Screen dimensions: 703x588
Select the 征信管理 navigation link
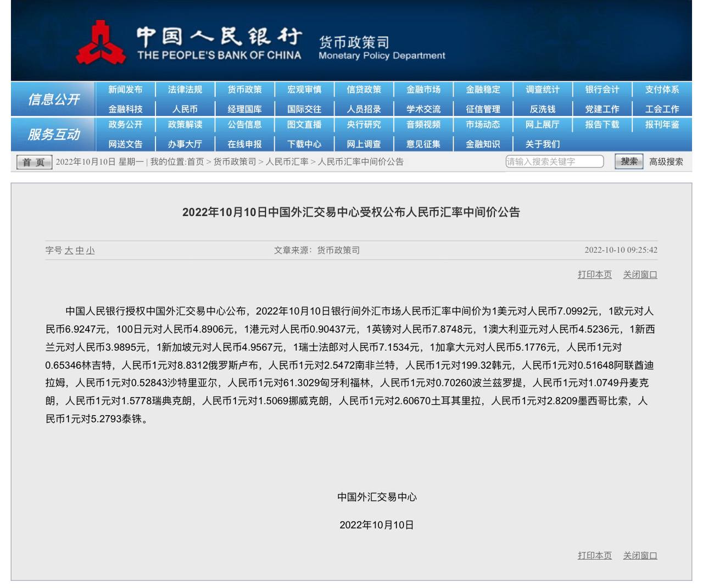click(483, 109)
